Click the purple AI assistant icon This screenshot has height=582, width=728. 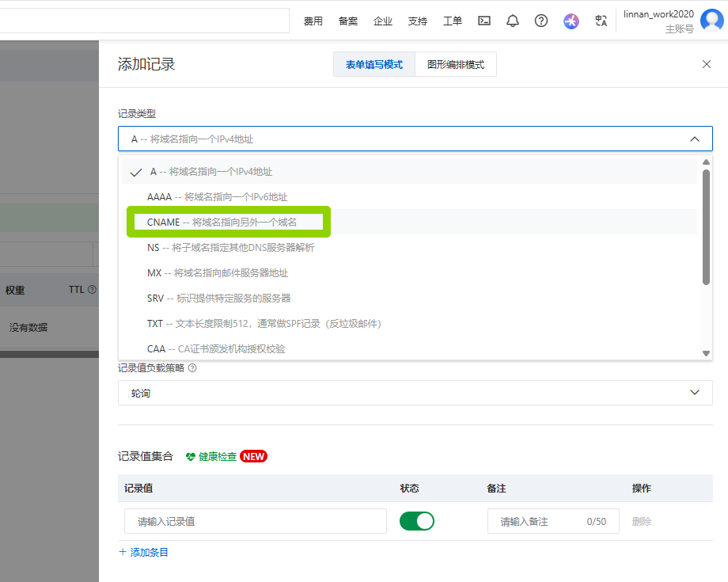(x=571, y=21)
